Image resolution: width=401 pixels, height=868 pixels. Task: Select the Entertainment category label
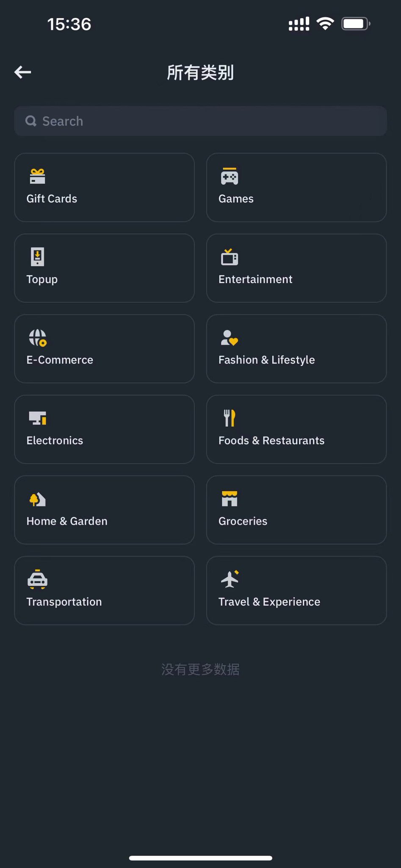pos(255,279)
